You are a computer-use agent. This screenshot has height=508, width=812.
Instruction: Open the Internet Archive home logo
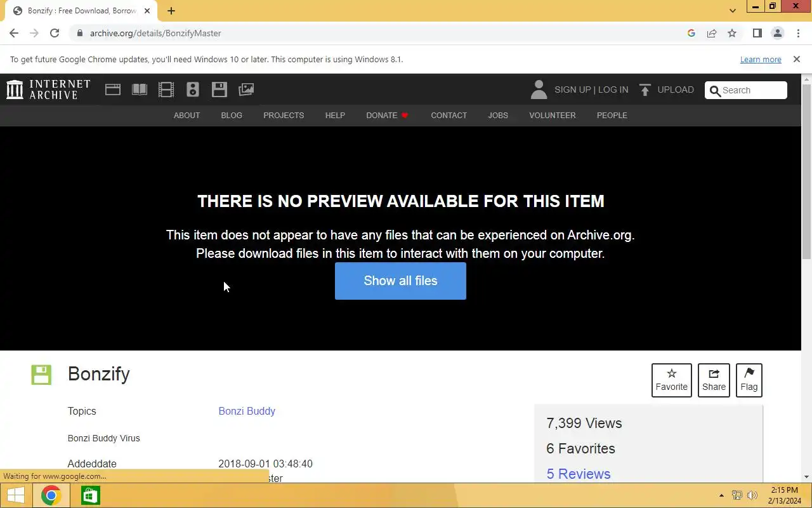[48, 90]
